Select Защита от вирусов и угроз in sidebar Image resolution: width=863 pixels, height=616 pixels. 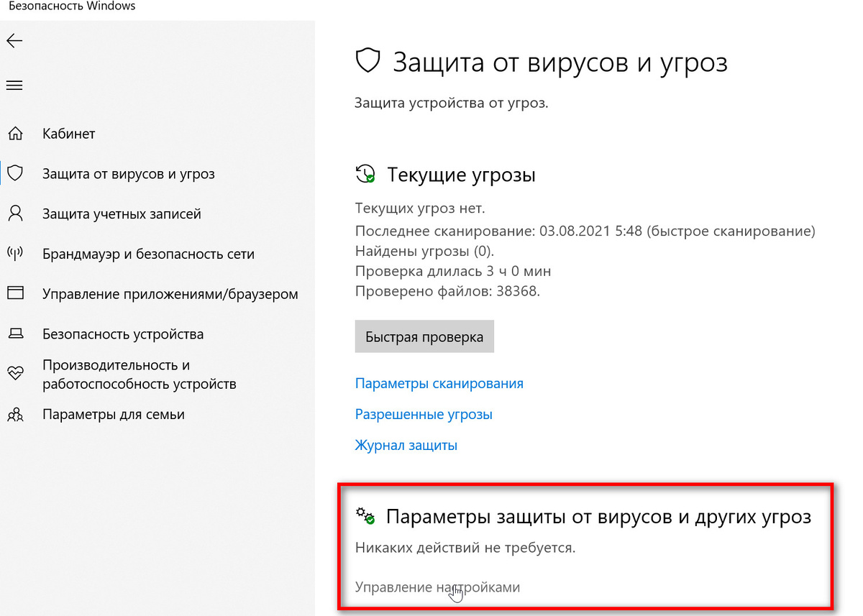128,173
